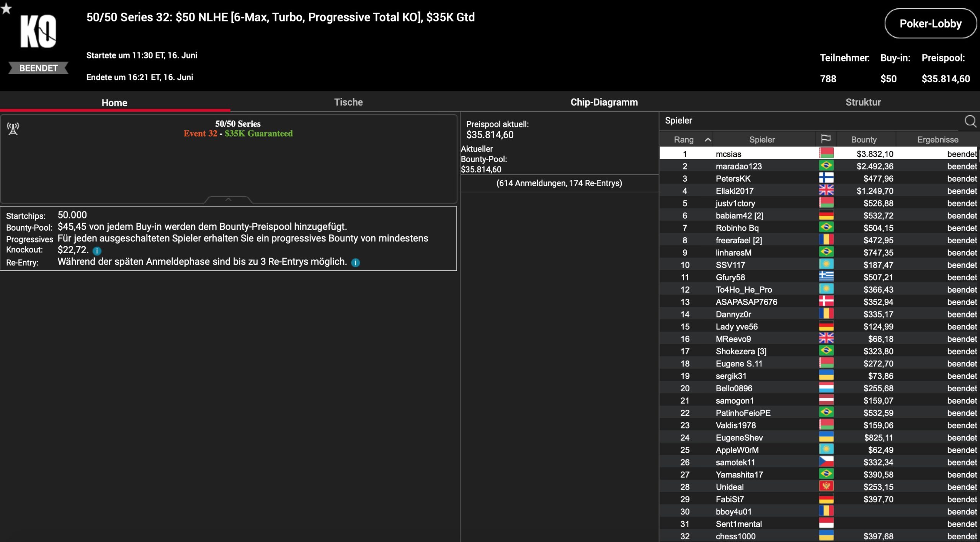Select player maradao123 in ranking list
This screenshot has width=980, height=542.
[738, 166]
